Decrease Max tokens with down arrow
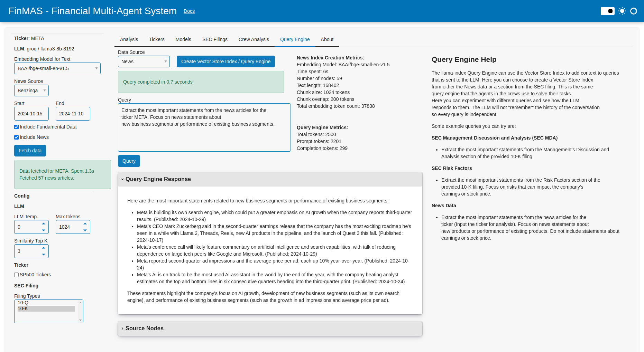The height and width of the screenshot is (352, 644). (x=85, y=230)
